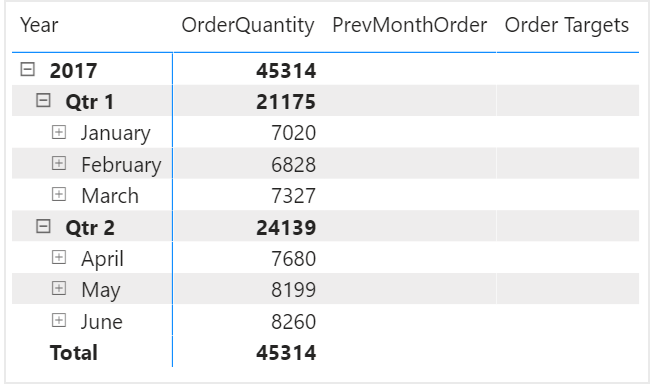Expand the February row

click(x=59, y=163)
